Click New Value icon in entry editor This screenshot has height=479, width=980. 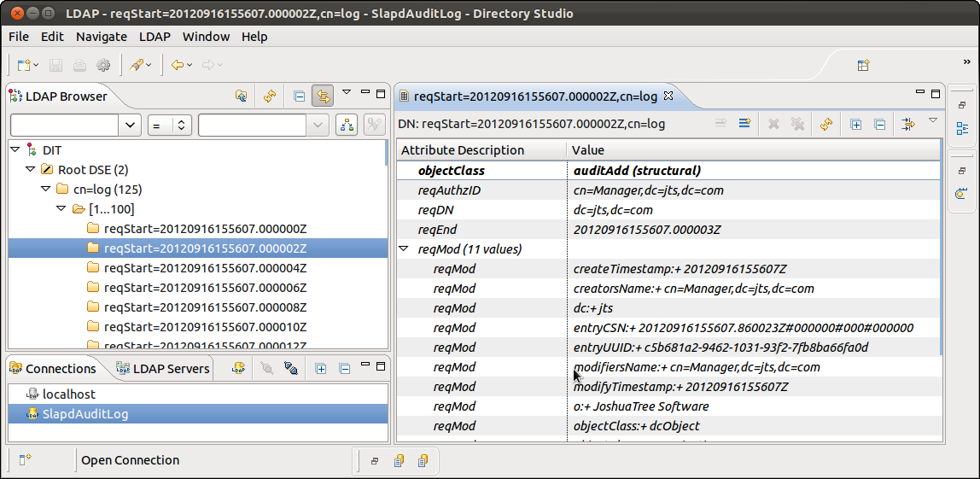[x=744, y=124]
